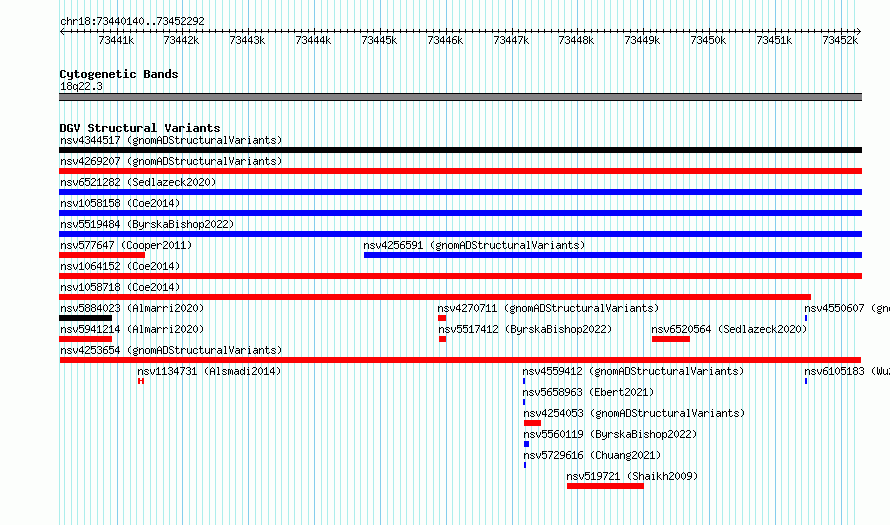Image resolution: width=890 pixels, height=525 pixels.
Task: Click the red nsv1058718 variant bar
Action: pos(435,297)
